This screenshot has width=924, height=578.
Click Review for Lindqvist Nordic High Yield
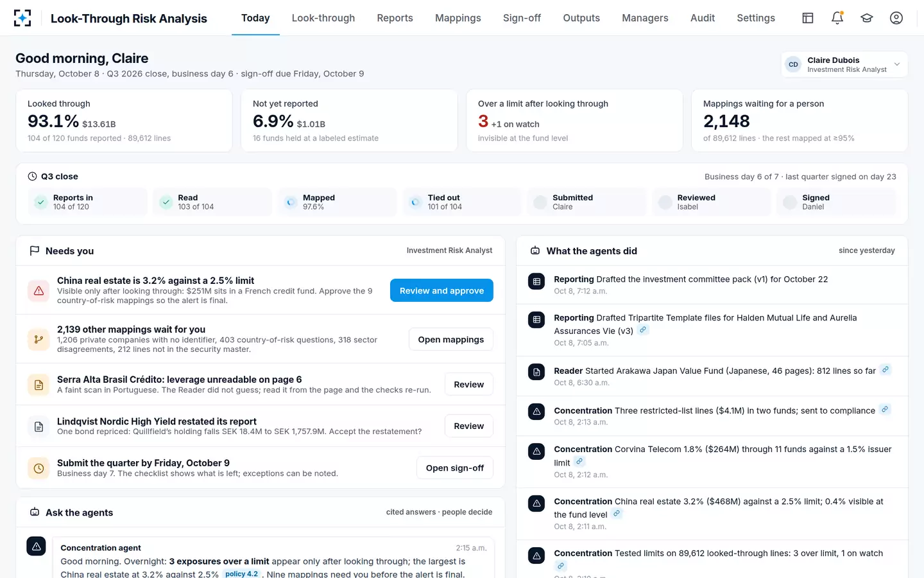pos(469,426)
